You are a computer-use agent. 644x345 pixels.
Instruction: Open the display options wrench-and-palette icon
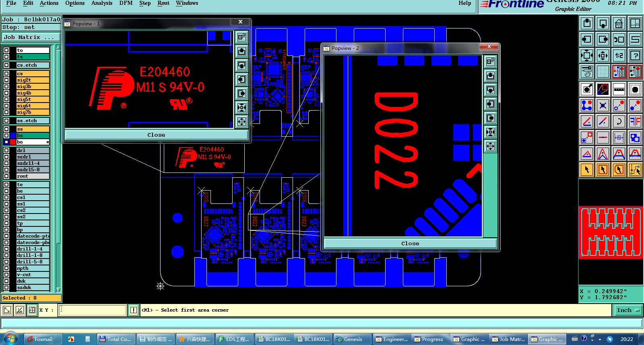(x=587, y=72)
